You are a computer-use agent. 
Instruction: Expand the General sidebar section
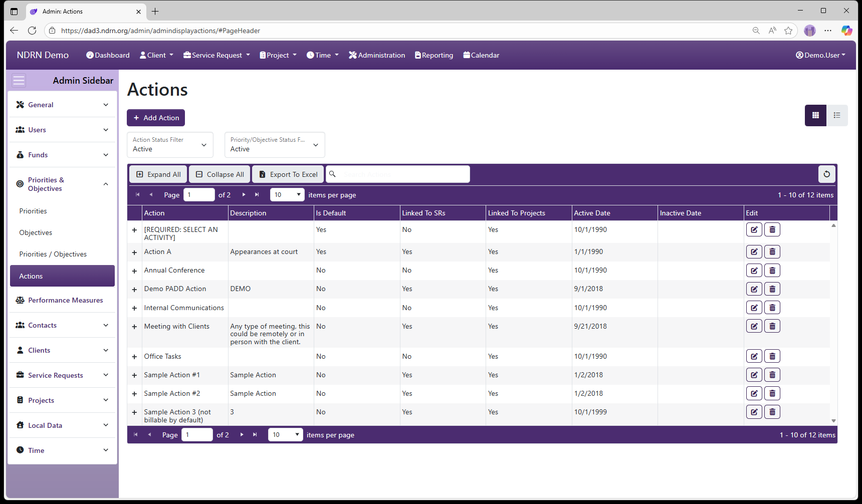point(63,105)
